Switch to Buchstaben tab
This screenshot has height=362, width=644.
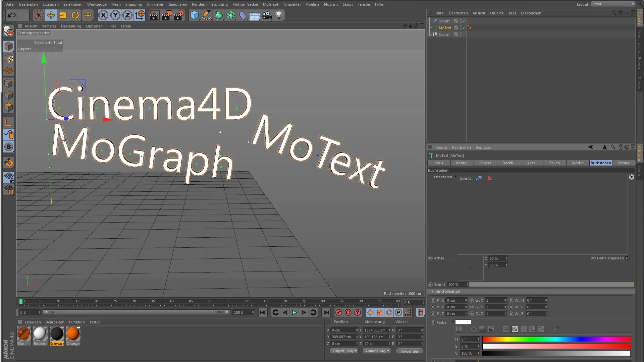click(x=601, y=163)
